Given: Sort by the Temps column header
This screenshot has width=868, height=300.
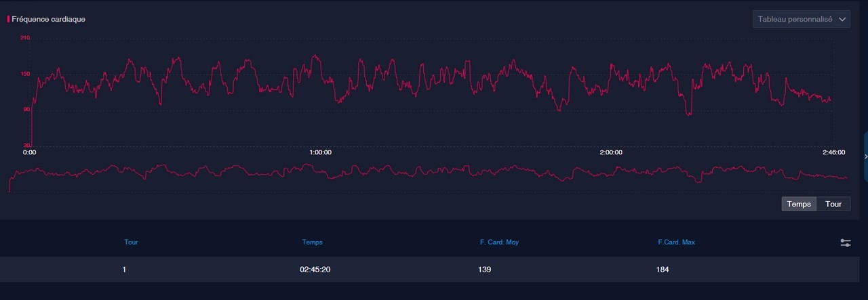Looking at the screenshot, I should (x=313, y=242).
